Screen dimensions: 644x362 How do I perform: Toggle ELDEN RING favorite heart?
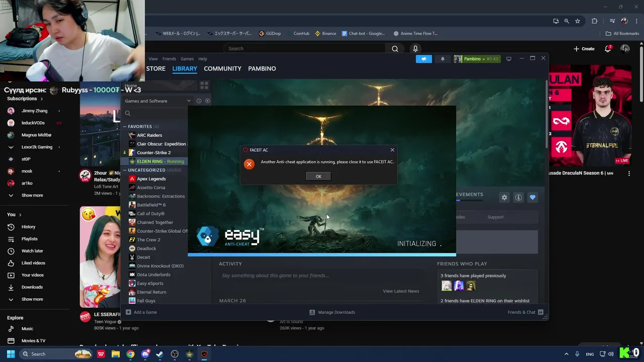pos(532,198)
